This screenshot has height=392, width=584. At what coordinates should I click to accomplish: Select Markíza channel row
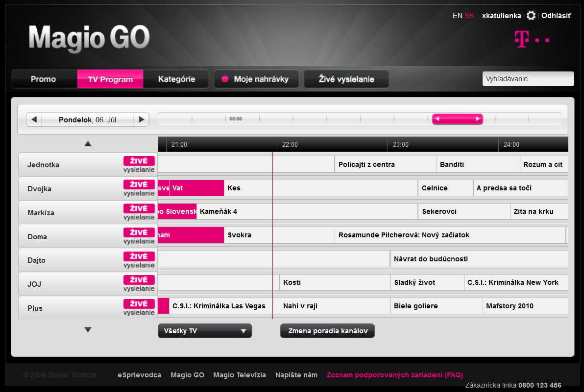point(88,212)
